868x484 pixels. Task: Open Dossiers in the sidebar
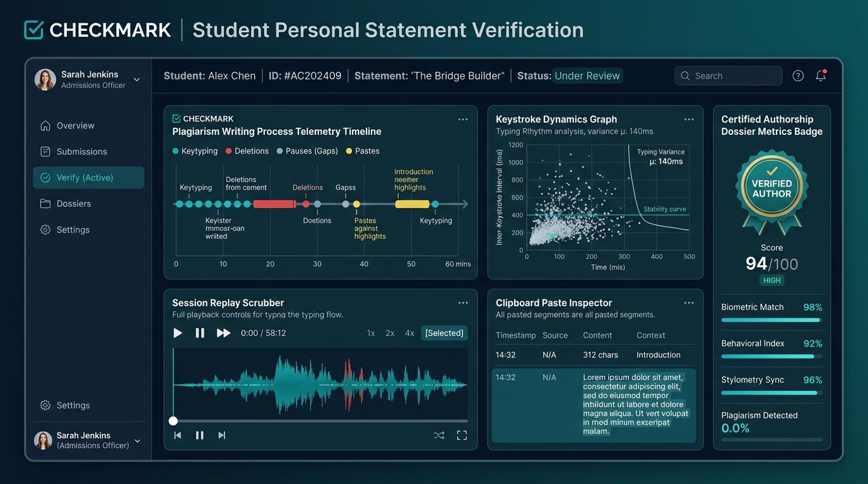click(88, 204)
